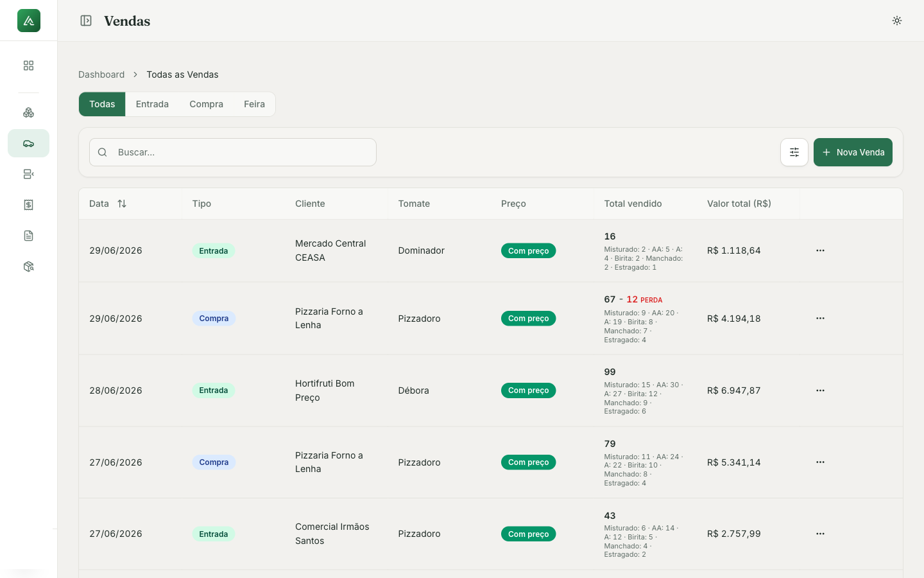Open filter options sliders button
This screenshot has height=578, width=924.
[794, 152]
